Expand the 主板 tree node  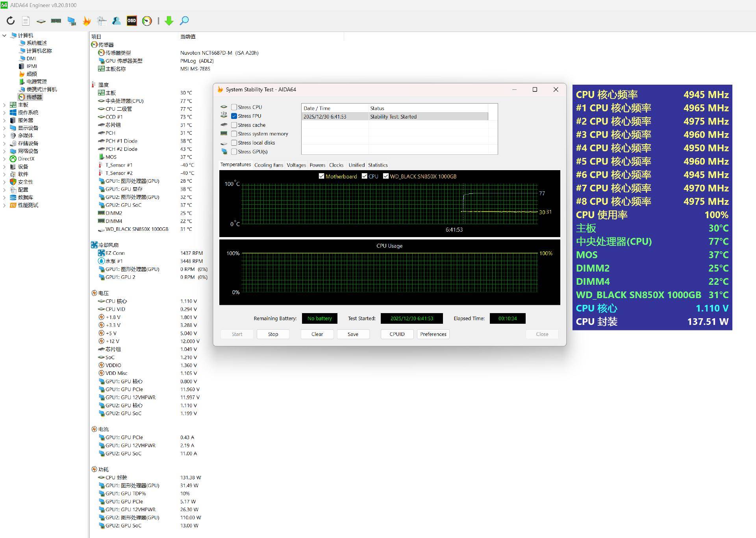tap(4, 105)
